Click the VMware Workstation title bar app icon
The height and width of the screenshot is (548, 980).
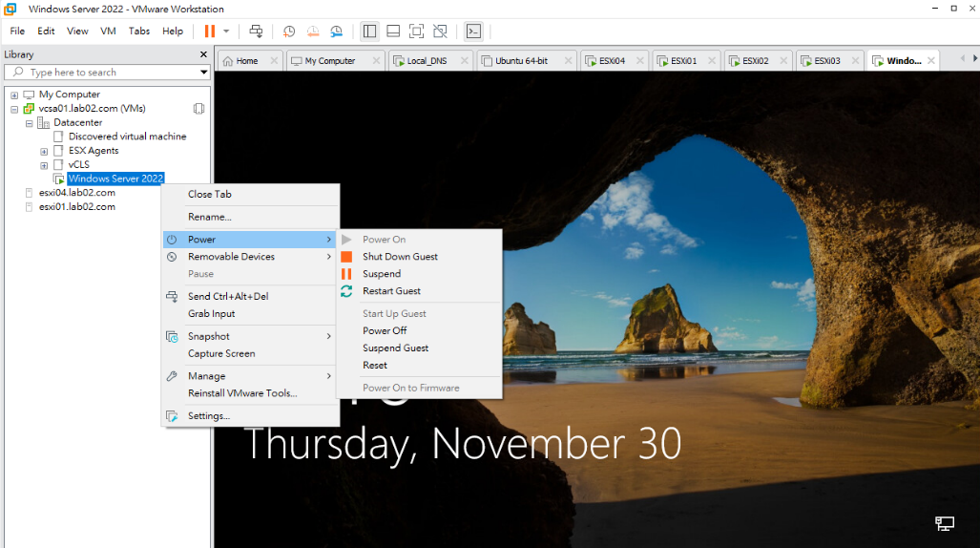click(10, 9)
